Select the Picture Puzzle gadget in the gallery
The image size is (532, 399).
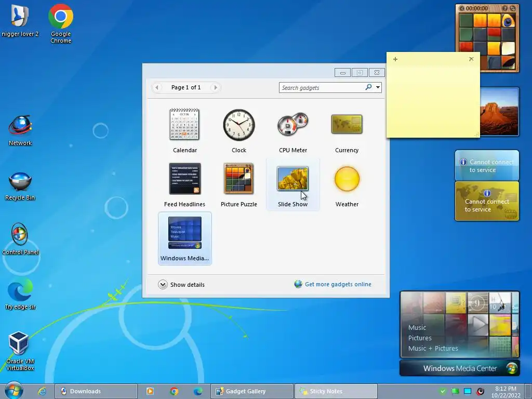click(x=238, y=184)
